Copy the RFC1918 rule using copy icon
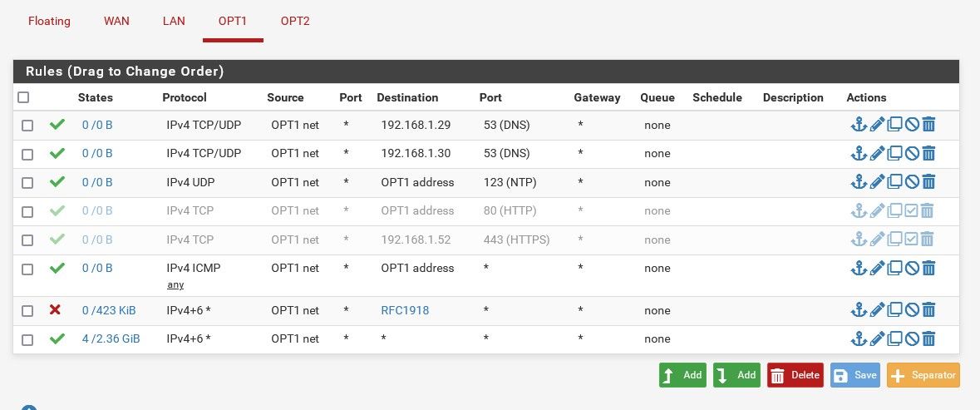980x410 pixels. click(x=894, y=310)
